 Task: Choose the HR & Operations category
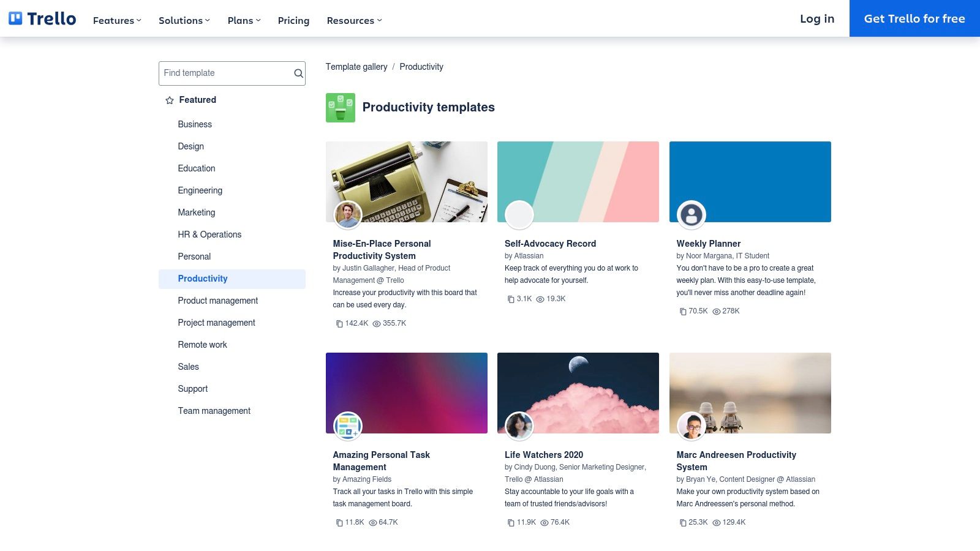point(209,234)
